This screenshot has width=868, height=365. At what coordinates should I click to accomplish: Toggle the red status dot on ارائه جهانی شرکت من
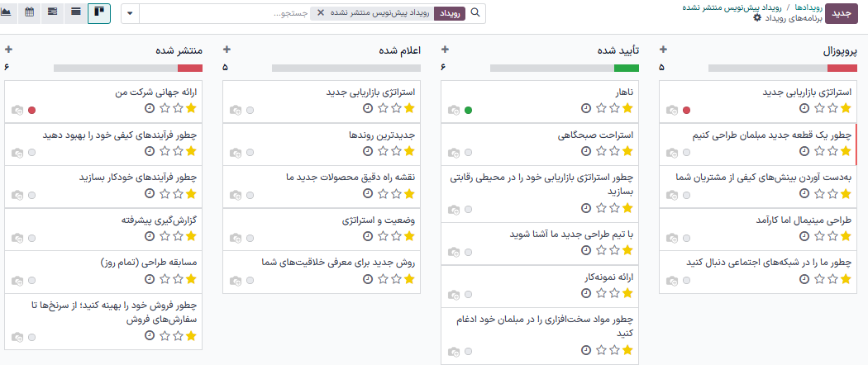click(31, 109)
